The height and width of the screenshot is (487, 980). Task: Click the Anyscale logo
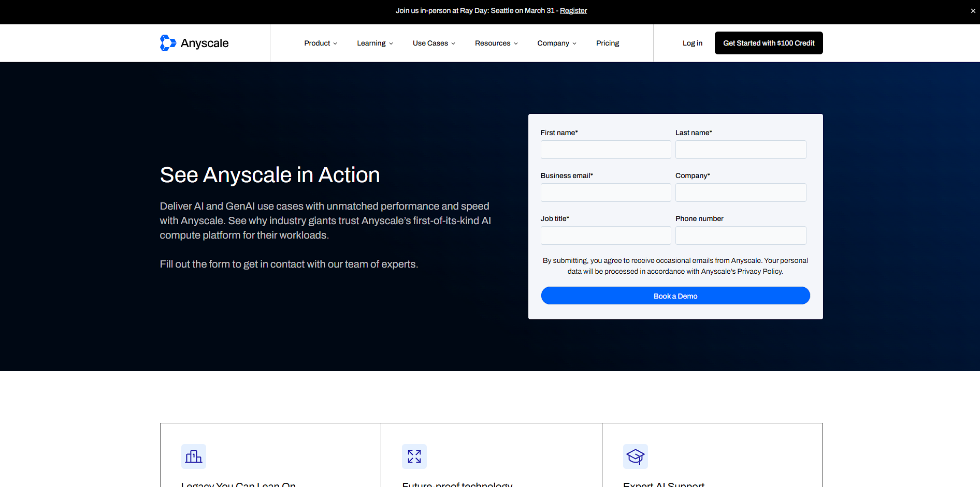[x=194, y=43]
